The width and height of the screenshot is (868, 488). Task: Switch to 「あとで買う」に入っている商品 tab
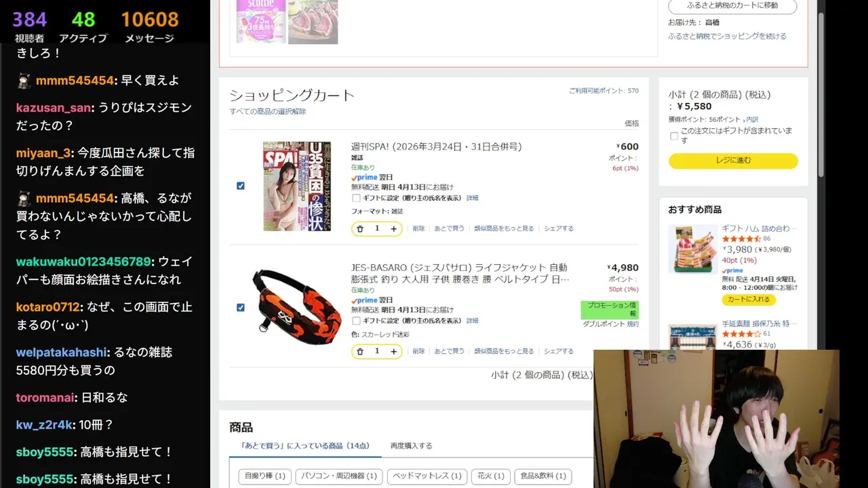tap(305, 446)
